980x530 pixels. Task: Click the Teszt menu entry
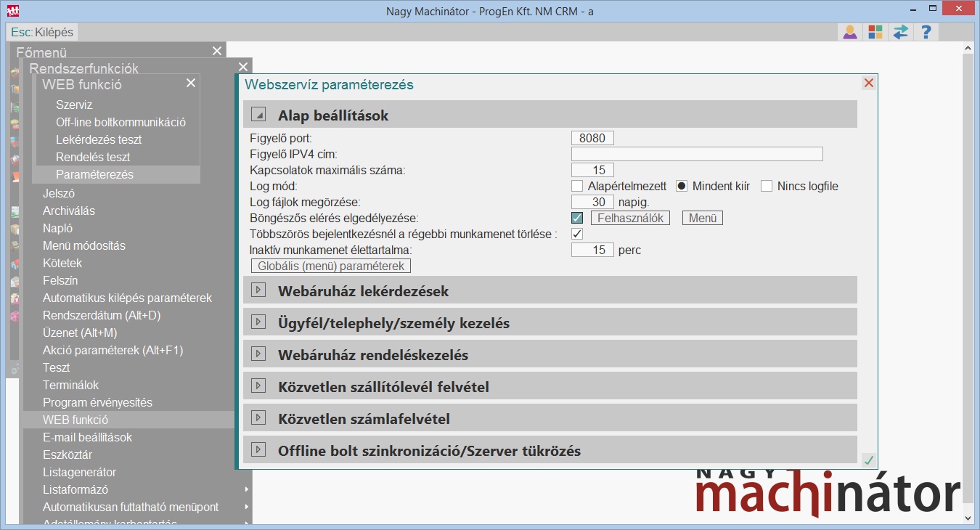pos(57,367)
